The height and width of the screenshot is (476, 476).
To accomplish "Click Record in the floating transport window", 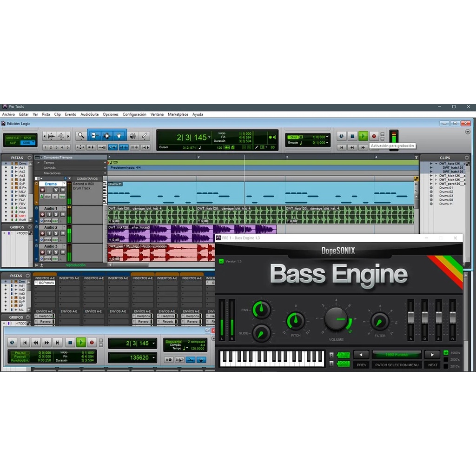I will pyautogui.click(x=92, y=343).
